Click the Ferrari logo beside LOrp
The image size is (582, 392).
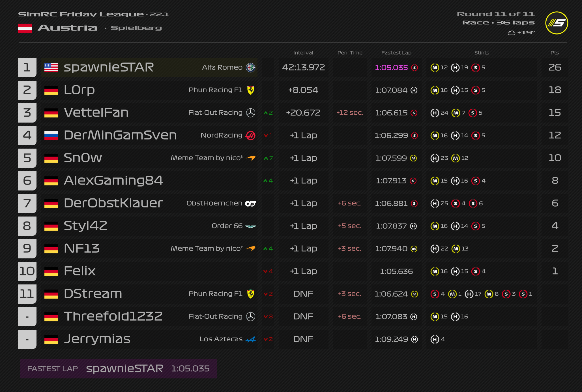pos(251,90)
